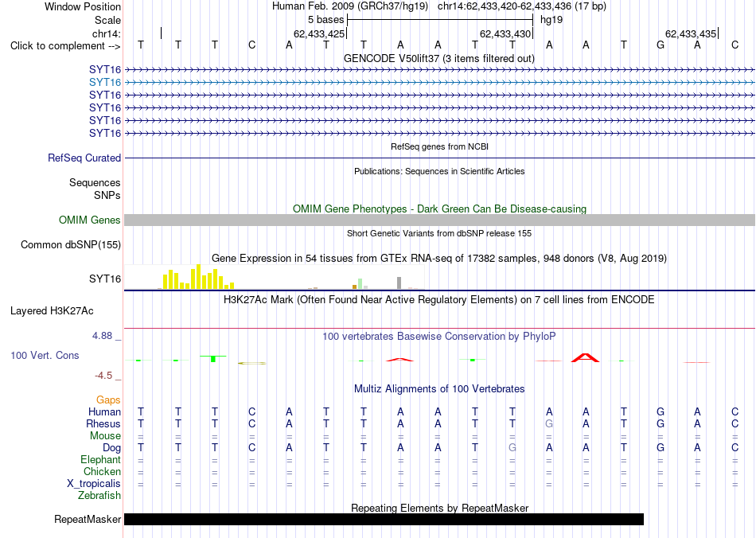This screenshot has height=538, width=756.
Task: Click the 100 Vert. Cons label
Action: 45,356
